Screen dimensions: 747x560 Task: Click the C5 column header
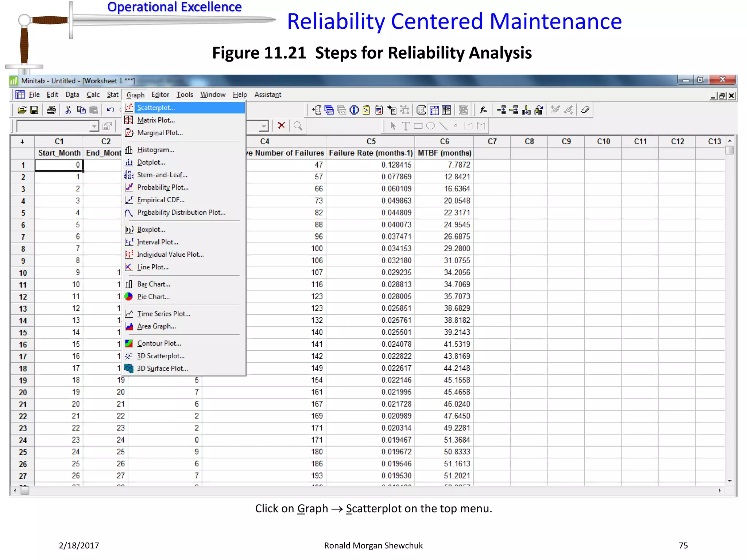click(371, 141)
